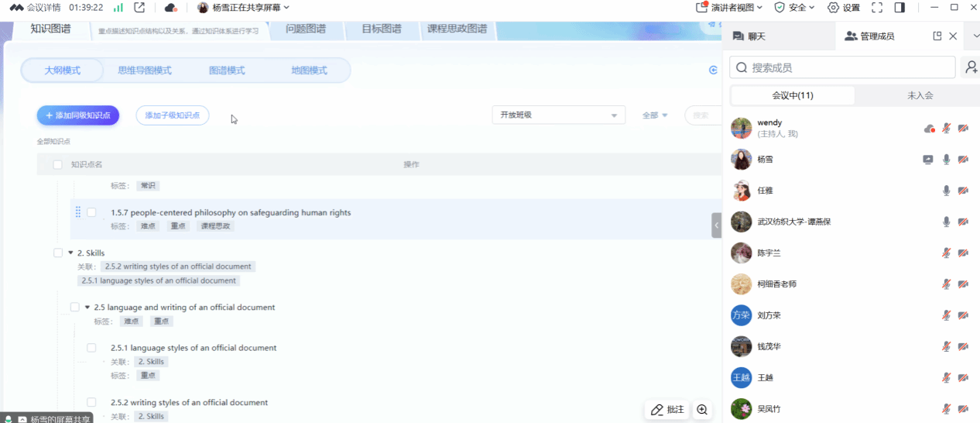
Task: Click microphone icon for 杨雪
Action: point(946,160)
